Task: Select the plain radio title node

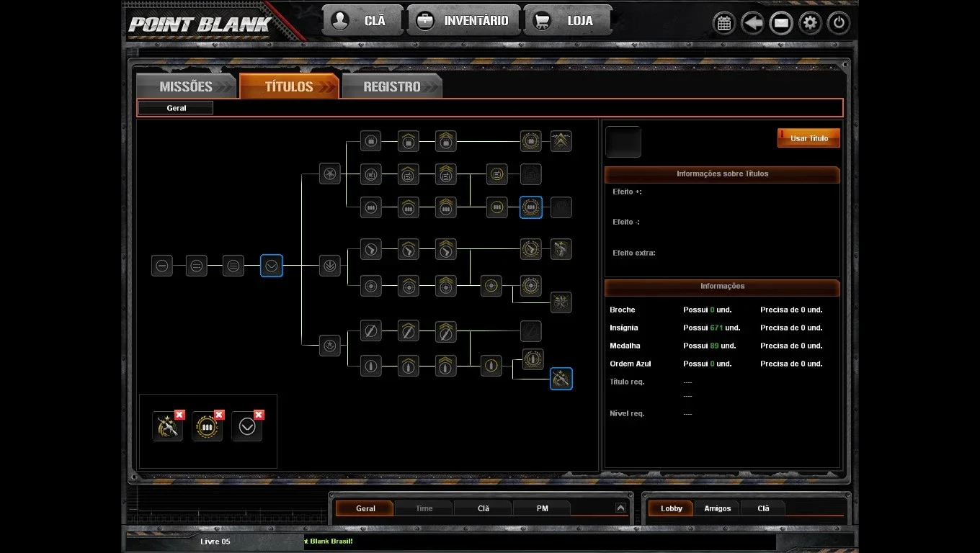Action: coord(370,174)
